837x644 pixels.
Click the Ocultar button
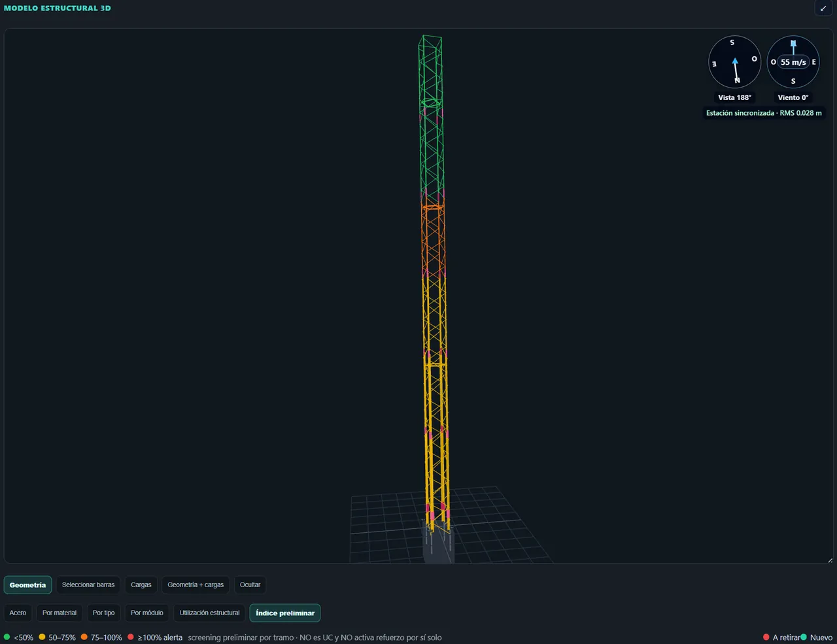point(250,585)
